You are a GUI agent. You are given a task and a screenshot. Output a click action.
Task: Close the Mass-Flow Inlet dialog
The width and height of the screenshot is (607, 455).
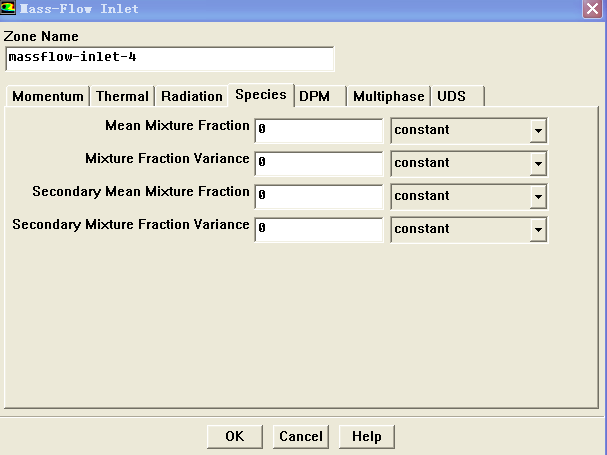[x=591, y=9]
